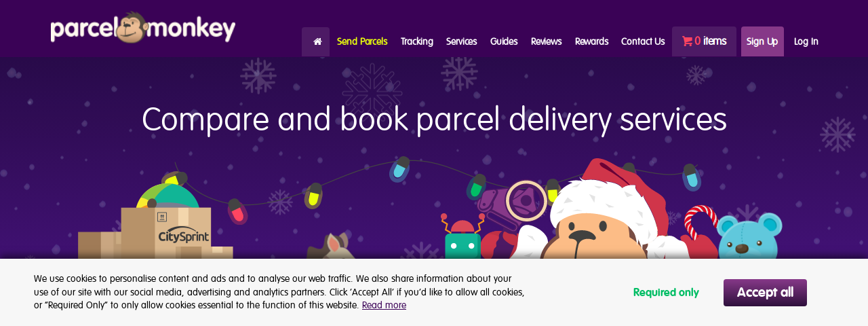868x326 pixels.
Task: Choose Required only cookies
Action: point(666,293)
